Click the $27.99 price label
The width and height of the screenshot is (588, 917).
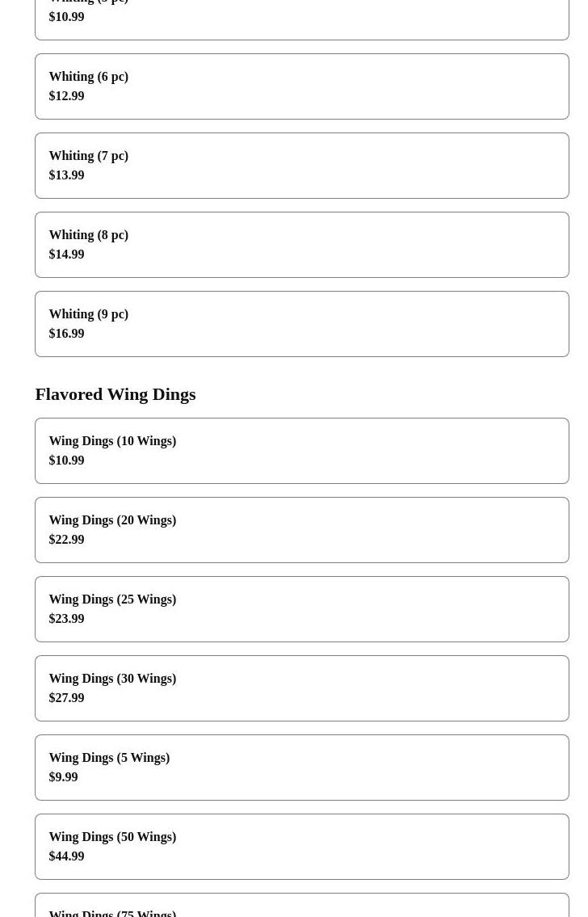[x=66, y=698]
